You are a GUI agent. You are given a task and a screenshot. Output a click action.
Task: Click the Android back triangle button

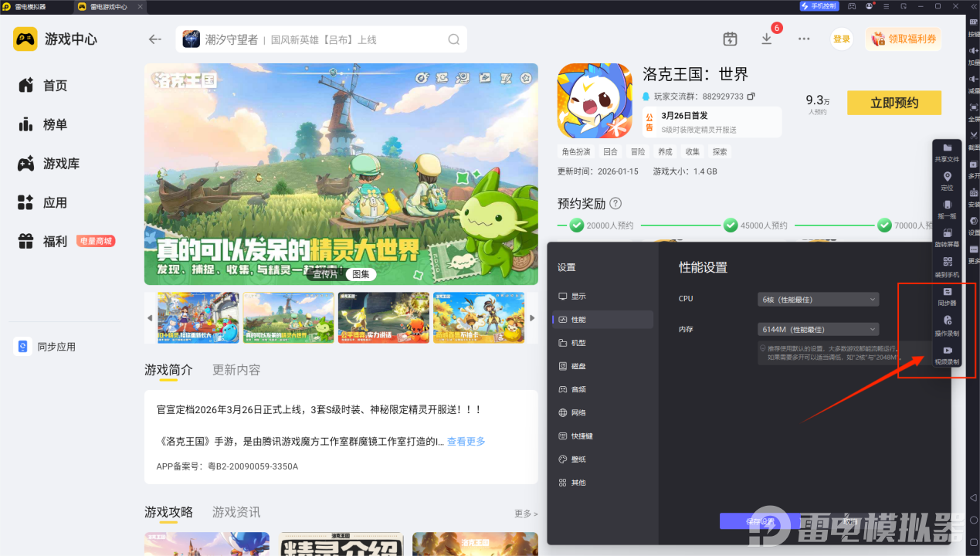coord(974,497)
